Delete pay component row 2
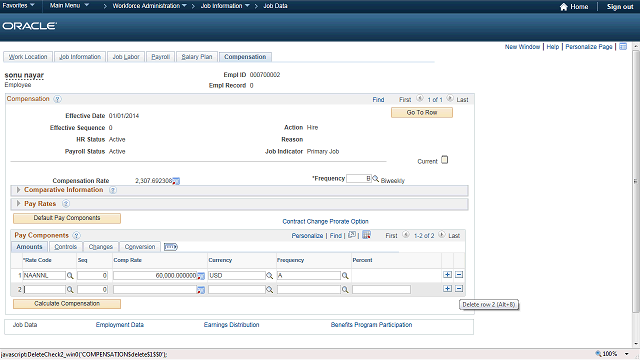The width and height of the screenshot is (640, 360). (x=459, y=289)
